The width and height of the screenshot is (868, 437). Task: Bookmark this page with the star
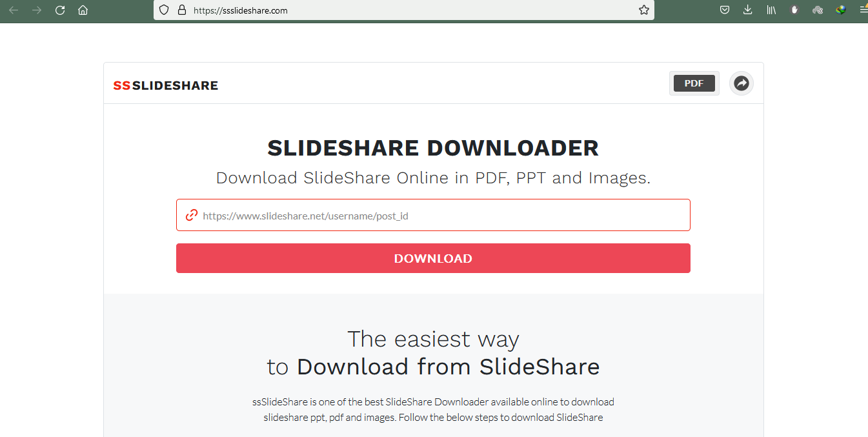pos(643,10)
